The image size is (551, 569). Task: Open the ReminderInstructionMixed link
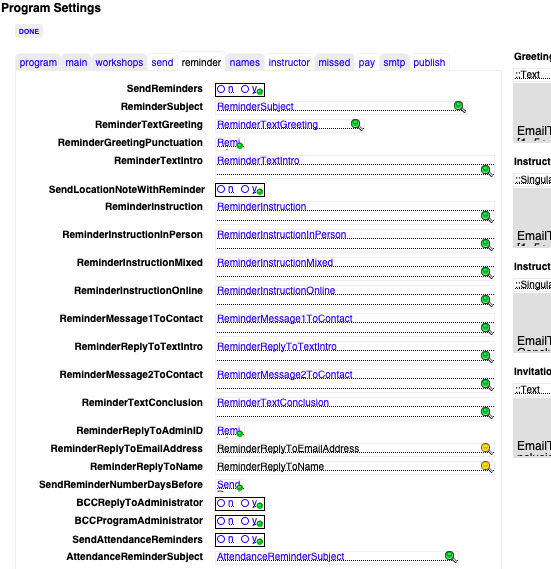[275, 262]
